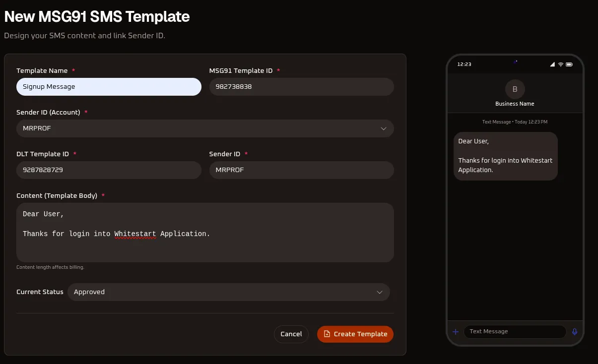598x364 pixels.
Task: Click the 'Content (Template Body)' label
Action: tap(57, 196)
